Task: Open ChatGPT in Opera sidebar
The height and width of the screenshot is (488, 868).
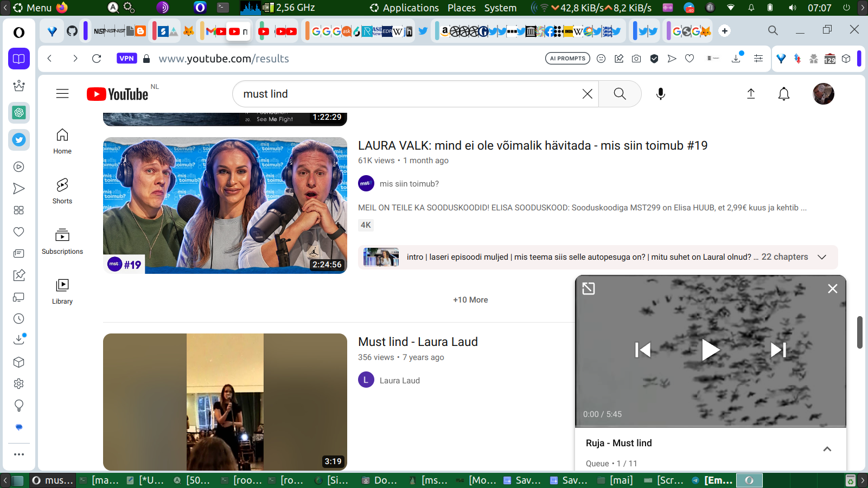Action: 19,113
